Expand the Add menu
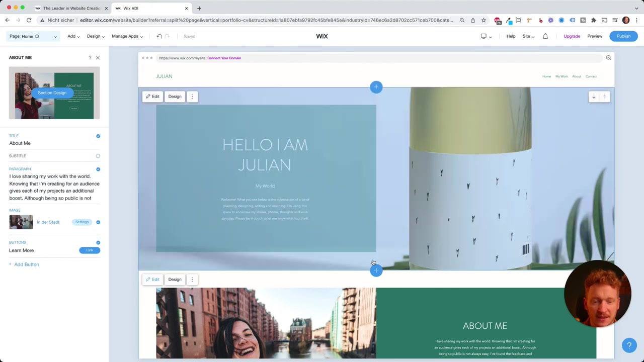 point(73,36)
